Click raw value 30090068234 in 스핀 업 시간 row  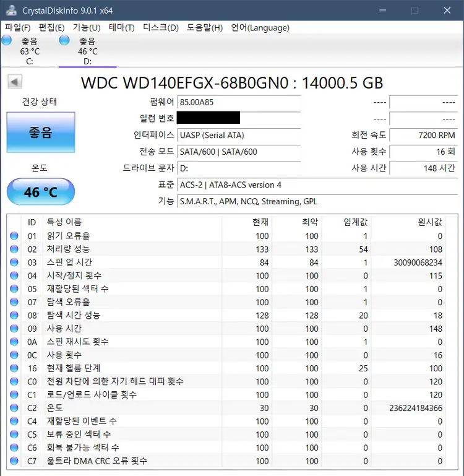pos(418,262)
